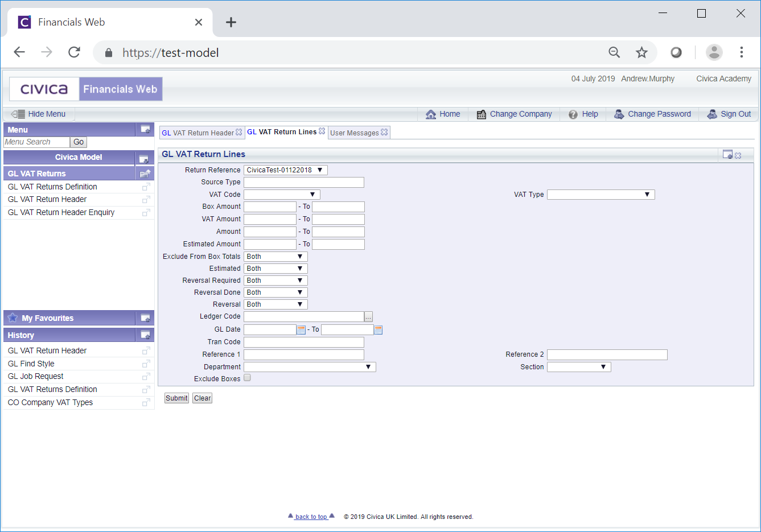Click the back to top link
The image size is (761, 532).
click(x=311, y=517)
